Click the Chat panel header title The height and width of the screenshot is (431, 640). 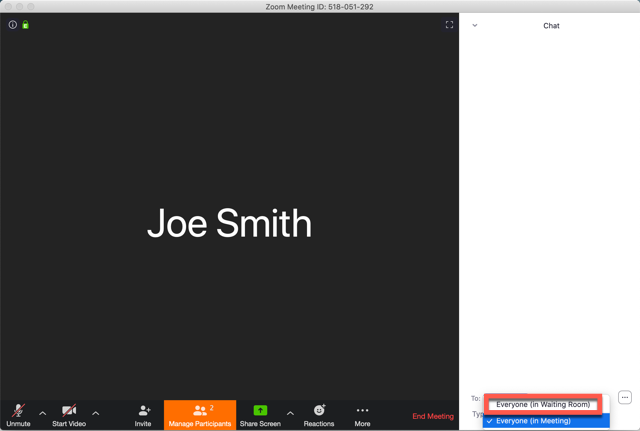pos(551,26)
